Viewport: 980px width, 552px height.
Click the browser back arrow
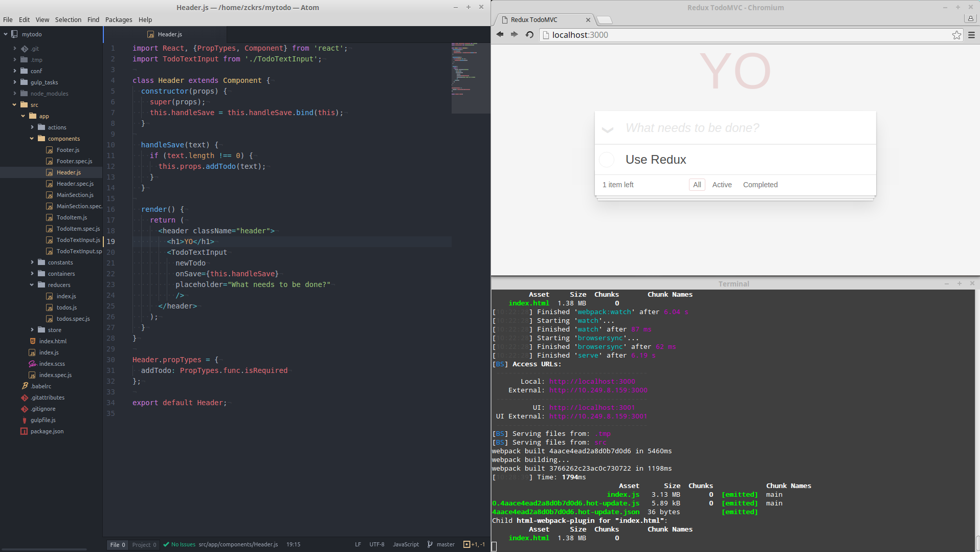click(x=500, y=35)
